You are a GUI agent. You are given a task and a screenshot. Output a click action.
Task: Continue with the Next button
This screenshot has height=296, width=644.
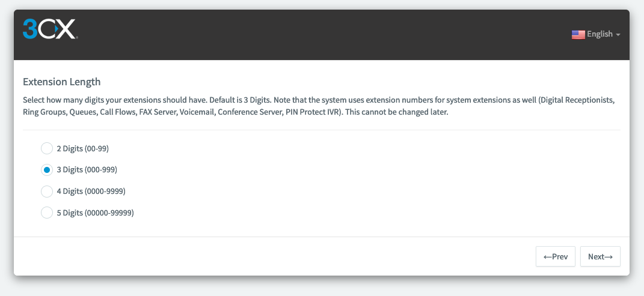pos(600,256)
